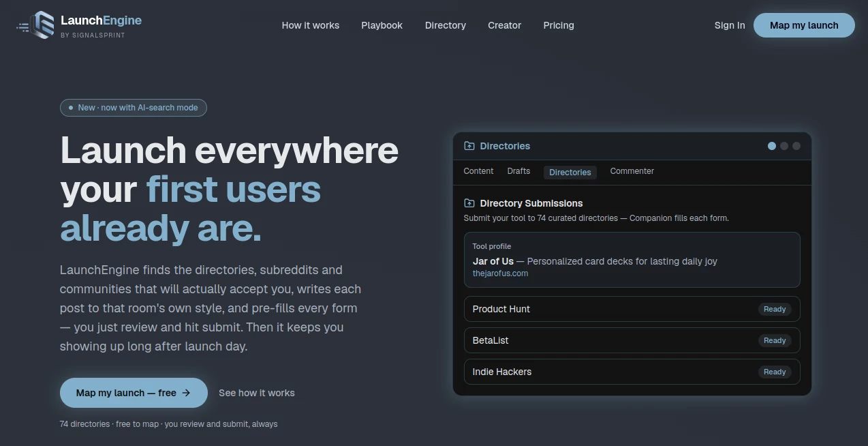The height and width of the screenshot is (446, 868).
Task: Click the blue dot in mockup header
Action: [x=772, y=146]
